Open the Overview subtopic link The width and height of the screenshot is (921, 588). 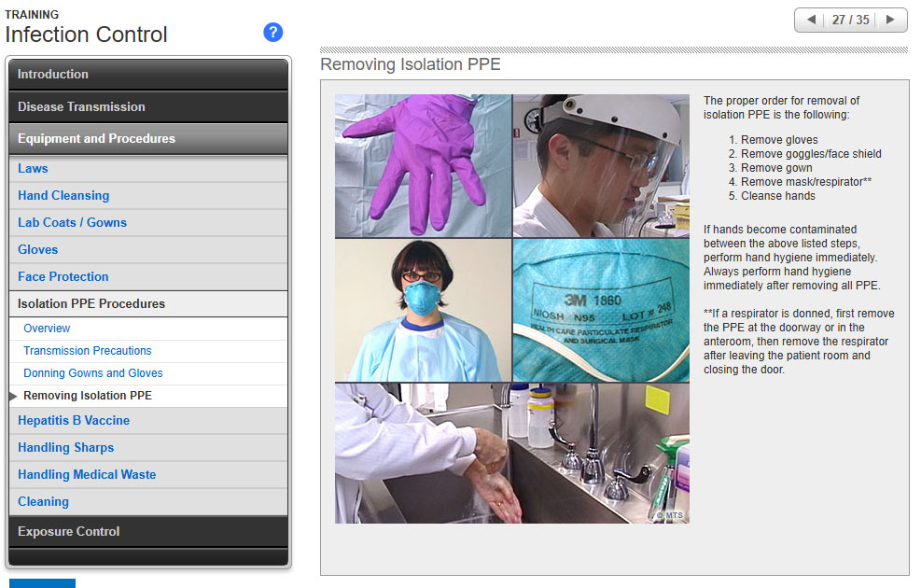47,329
